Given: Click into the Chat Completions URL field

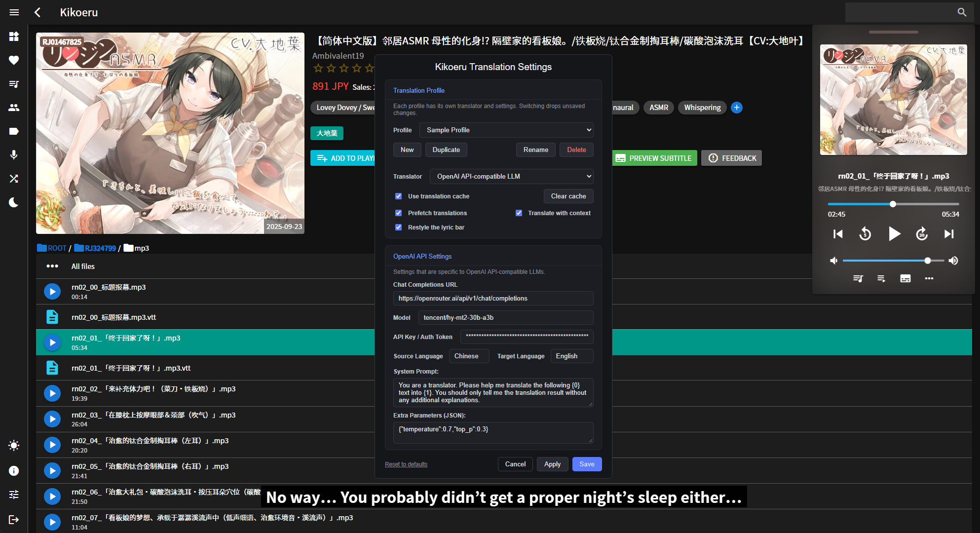Looking at the screenshot, I should pyautogui.click(x=493, y=299).
